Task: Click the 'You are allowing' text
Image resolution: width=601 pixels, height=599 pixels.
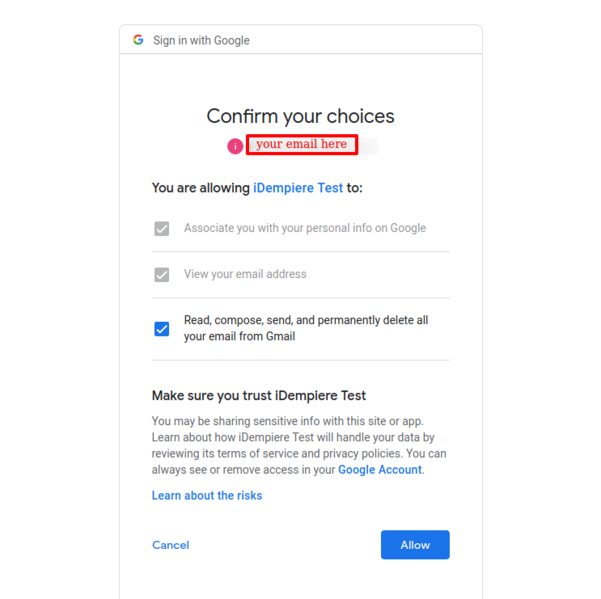Action: (x=201, y=187)
